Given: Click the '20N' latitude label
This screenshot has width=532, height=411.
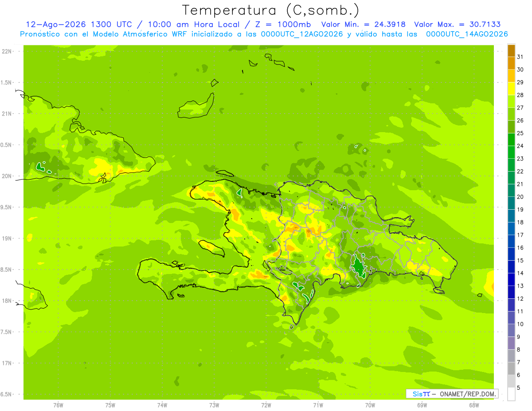Looking at the screenshot, I should 7,176.
